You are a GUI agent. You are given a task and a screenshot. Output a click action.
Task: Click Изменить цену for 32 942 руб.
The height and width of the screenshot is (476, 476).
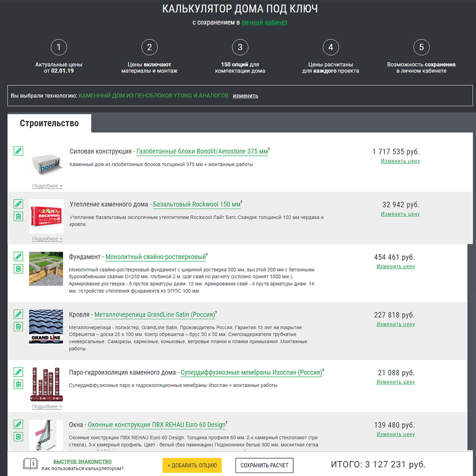(400, 214)
